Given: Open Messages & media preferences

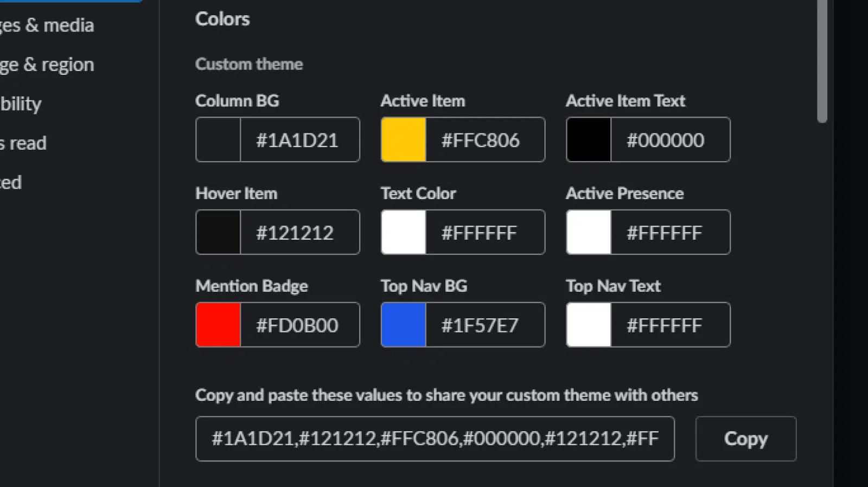Looking at the screenshot, I should [46, 24].
